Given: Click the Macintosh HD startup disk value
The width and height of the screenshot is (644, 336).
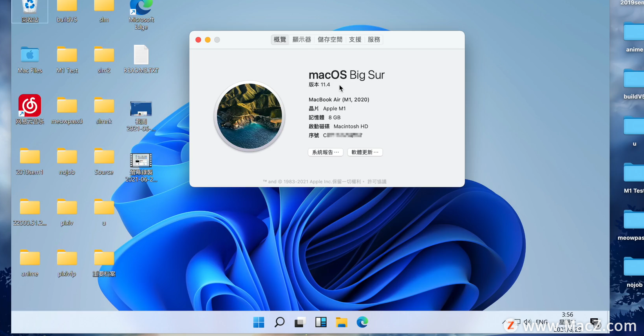Looking at the screenshot, I should pyautogui.click(x=351, y=127).
